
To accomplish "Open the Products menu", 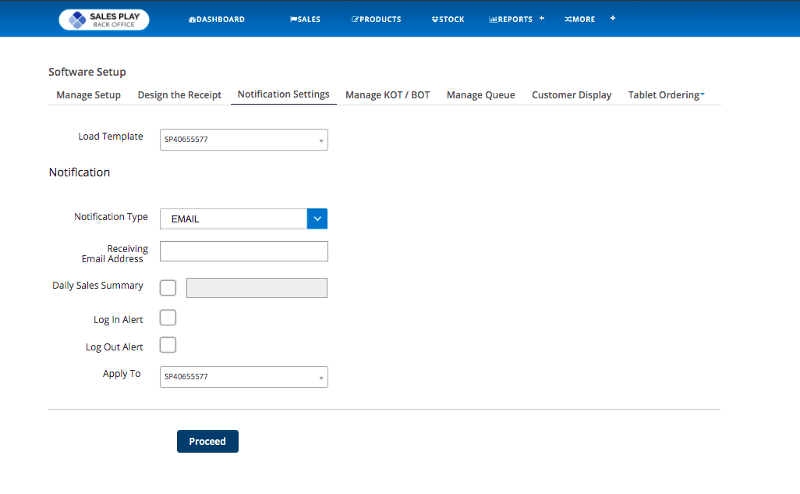I will pyautogui.click(x=377, y=19).
